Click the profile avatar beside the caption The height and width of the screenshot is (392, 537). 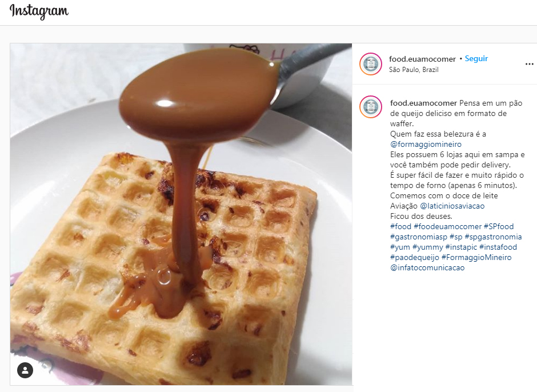(371, 106)
